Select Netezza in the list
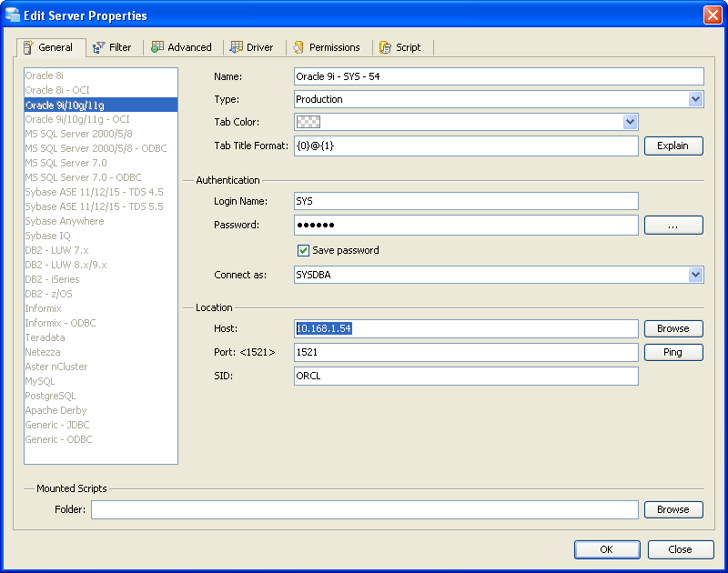 (x=101, y=352)
